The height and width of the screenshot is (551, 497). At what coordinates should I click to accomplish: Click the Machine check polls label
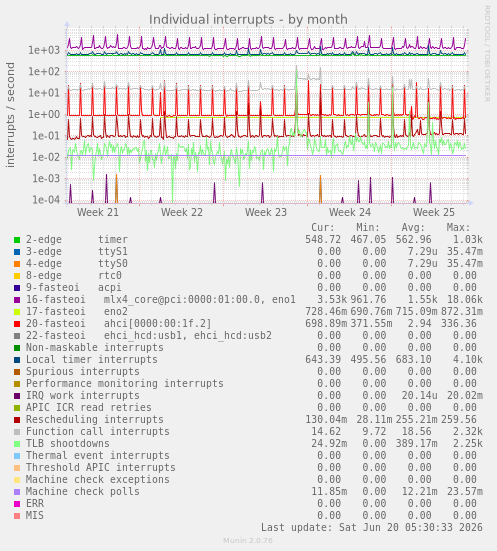pos(83,492)
